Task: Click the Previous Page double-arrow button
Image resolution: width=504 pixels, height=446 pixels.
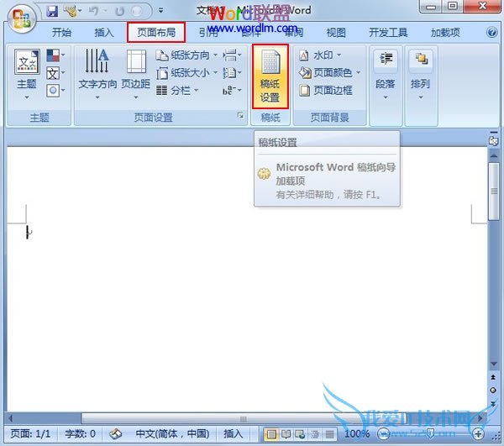Action: coord(493,377)
